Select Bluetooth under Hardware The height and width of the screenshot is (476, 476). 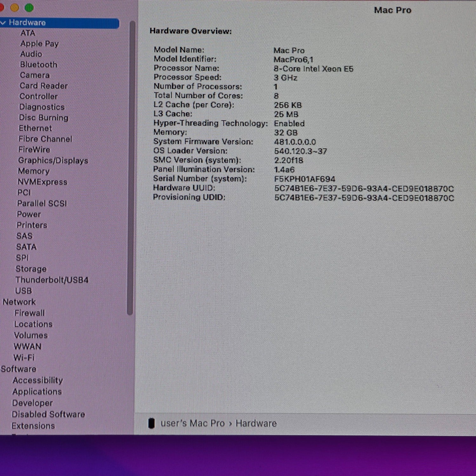click(39, 65)
